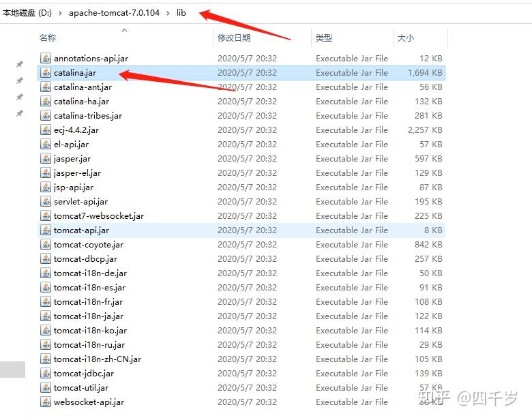The image size is (532, 420).
Task: Select the file name tomcat-jdbc.jar
Action: [84, 373]
